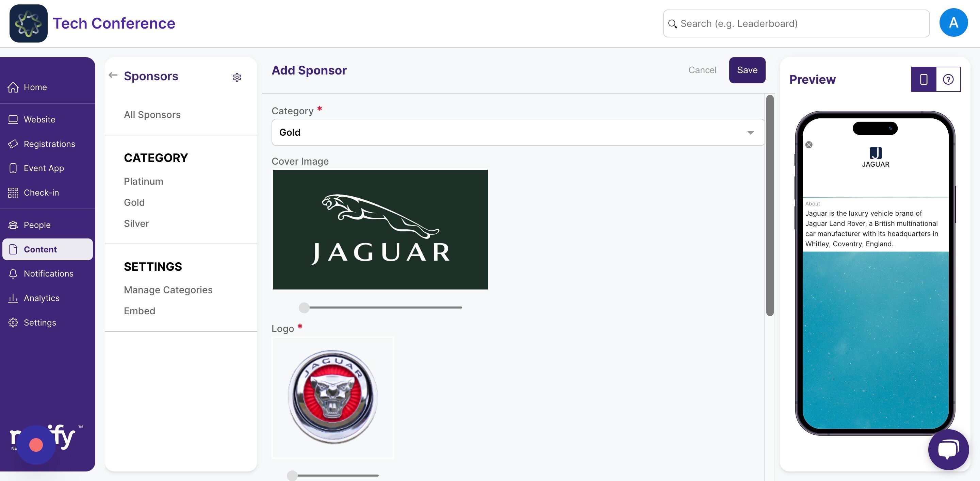Close the preview with the X icon
This screenshot has width=980, height=481.
809,145
